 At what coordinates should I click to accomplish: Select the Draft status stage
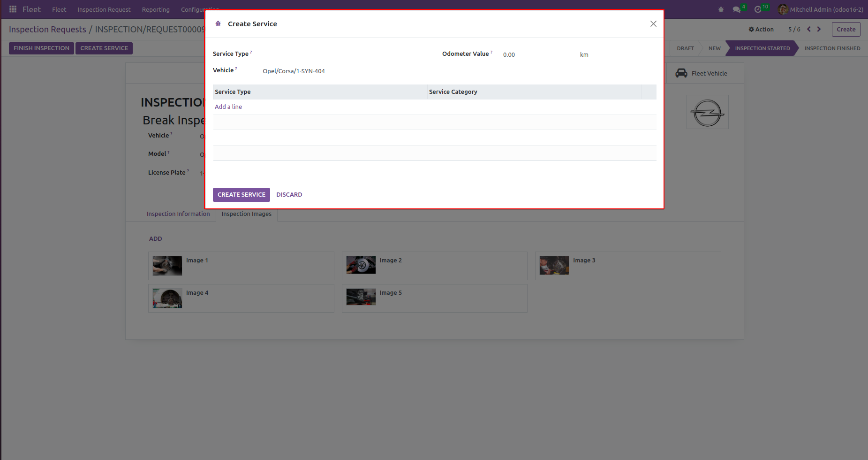(x=685, y=48)
